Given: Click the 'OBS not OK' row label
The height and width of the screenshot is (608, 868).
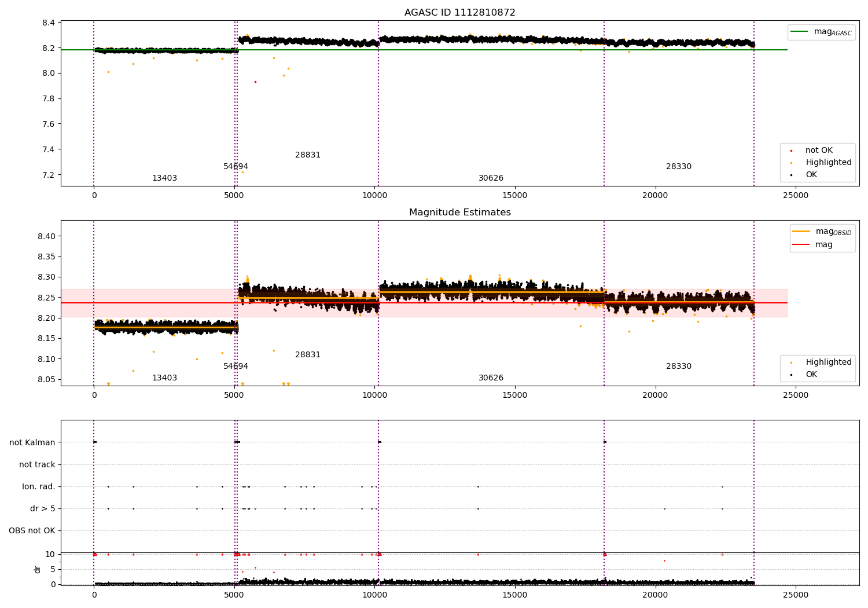Looking at the screenshot, I should pyautogui.click(x=32, y=531).
